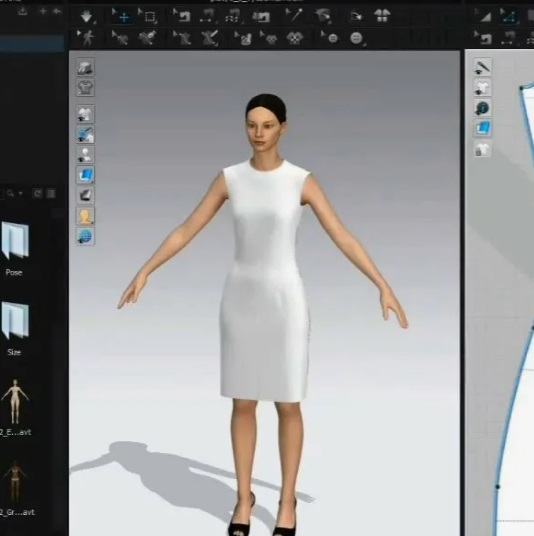534x536 pixels.
Task: Toggle the blue-brush garment display eye icon
Action: pyautogui.click(x=85, y=135)
